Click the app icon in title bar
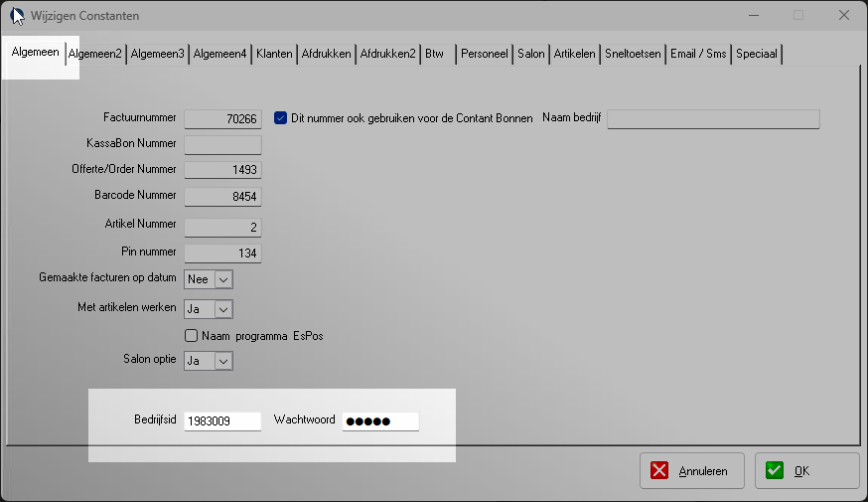The height and width of the screenshot is (502, 868). click(x=18, y=16)
